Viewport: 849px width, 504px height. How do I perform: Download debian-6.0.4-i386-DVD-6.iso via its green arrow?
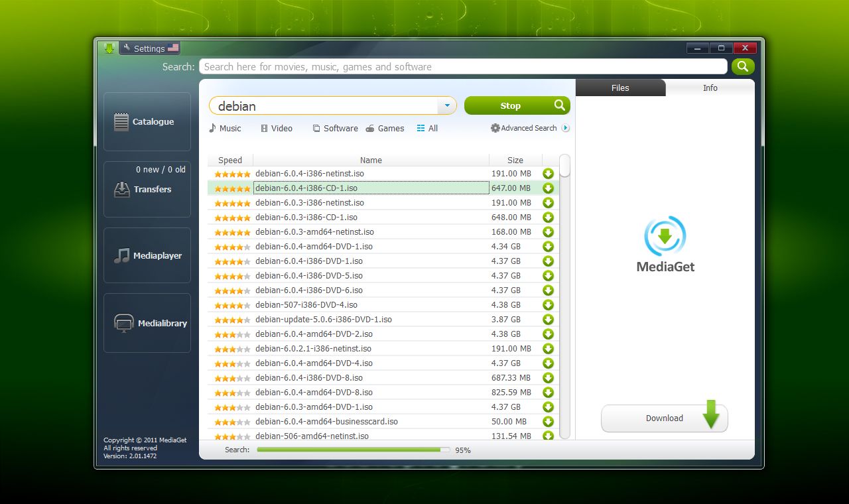(x=548, y=290)
